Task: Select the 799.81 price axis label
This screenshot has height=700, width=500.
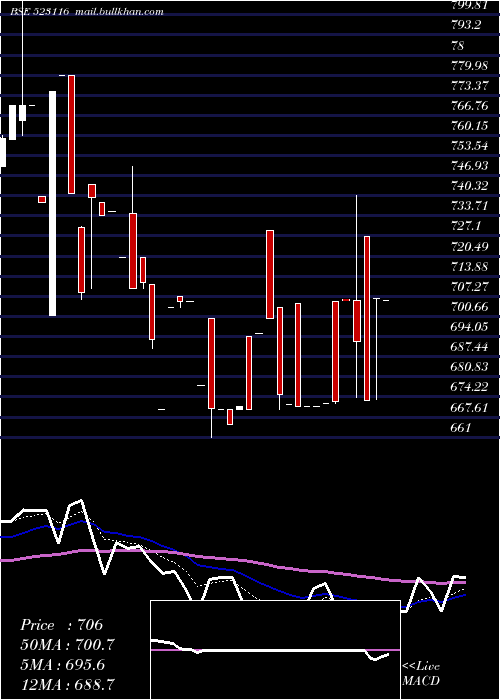Action: (x=469, y=5)
